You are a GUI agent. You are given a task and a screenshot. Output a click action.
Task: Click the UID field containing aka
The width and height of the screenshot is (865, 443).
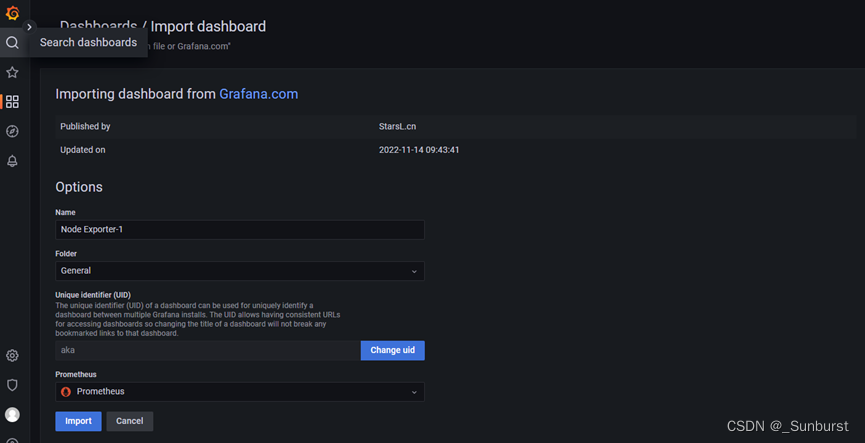point(208,350)
